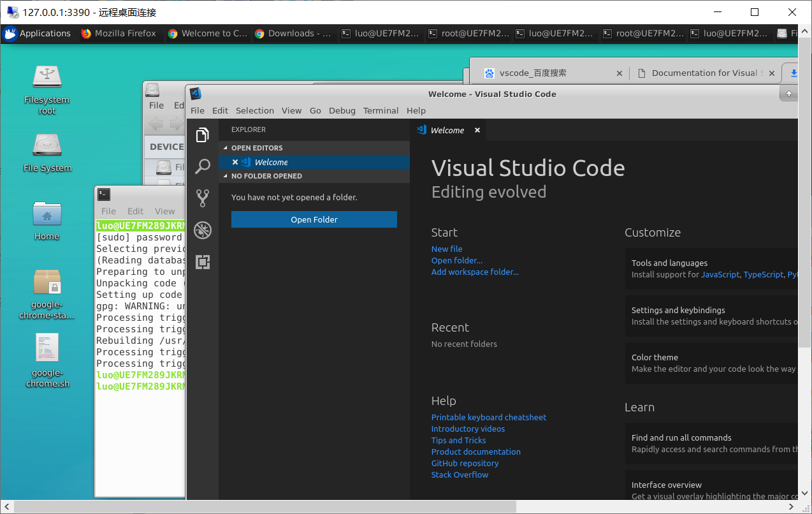Open the File menu in VS Code
The image size is (812, 514).
(198, 110)
